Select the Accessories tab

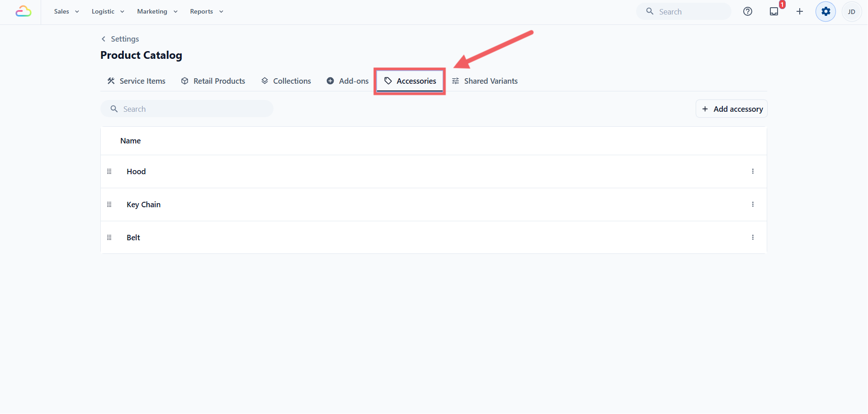410,81
